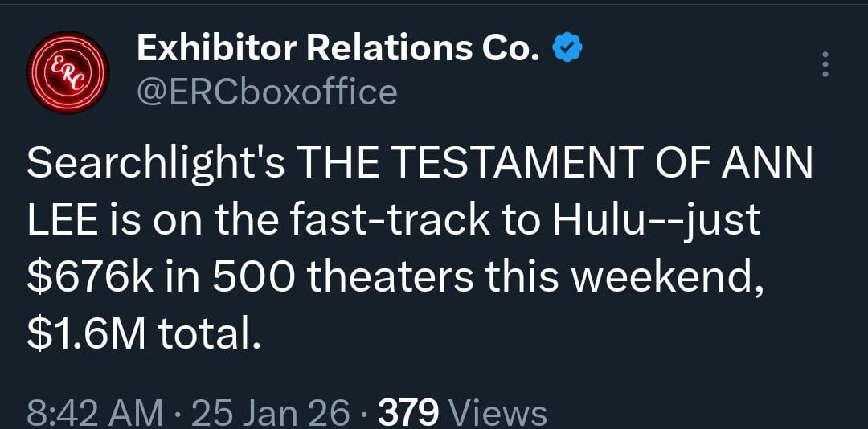Click the word Views after the count
This screenshot has height=429, width=868.
click(x=497, y=414)
